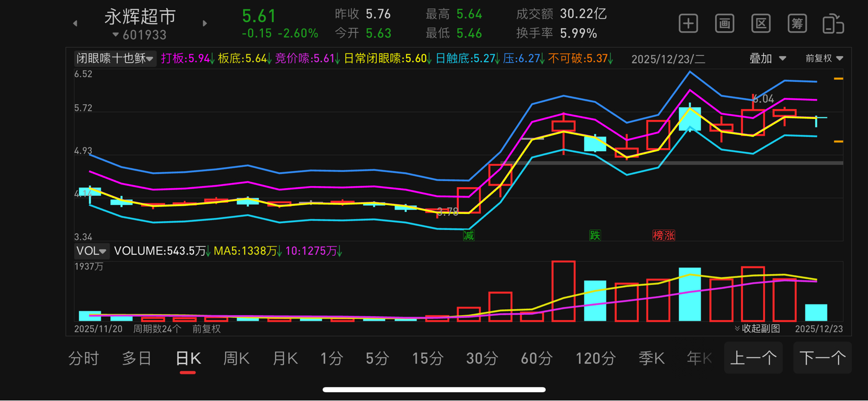Tap the rotate screen device icon

click(x=833, y=24)
